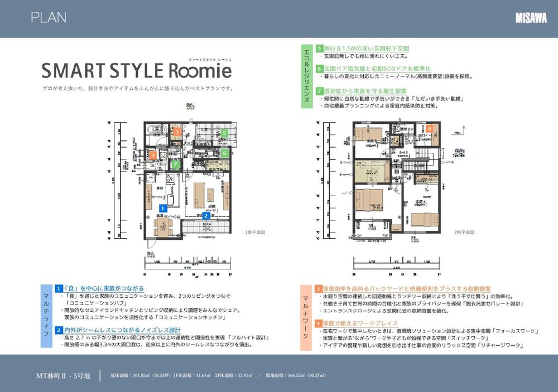Click the bullet line mentioning 「フォーカスワーク」
This screenshot has height=392, width=558.
click(x=429, y=331)
